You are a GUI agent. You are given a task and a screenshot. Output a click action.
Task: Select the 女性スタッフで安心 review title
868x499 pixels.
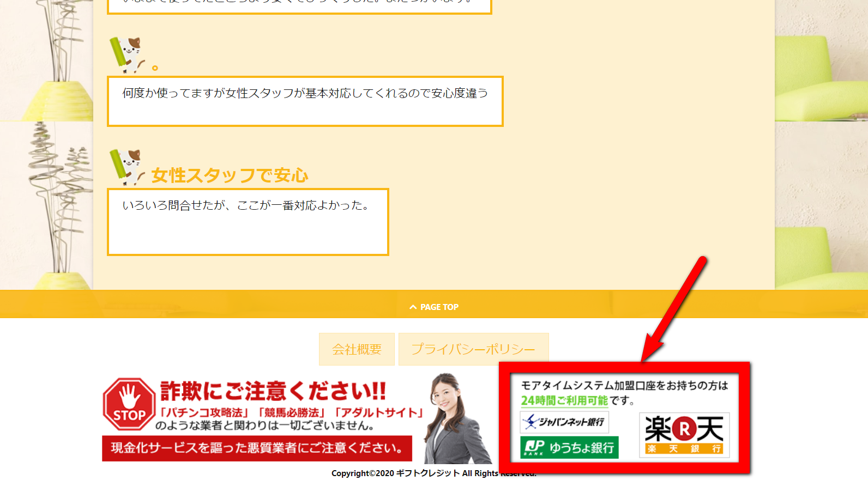tap(230, 175)
